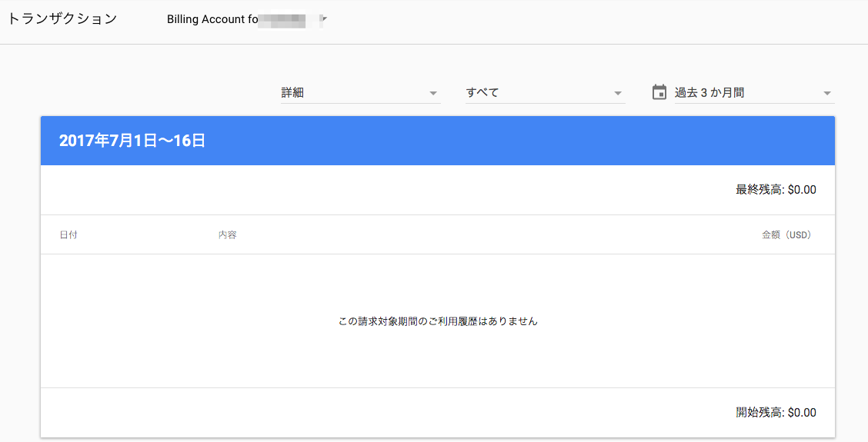Click the 最終残高: $0.00 balance text

(x=776, y=190)
